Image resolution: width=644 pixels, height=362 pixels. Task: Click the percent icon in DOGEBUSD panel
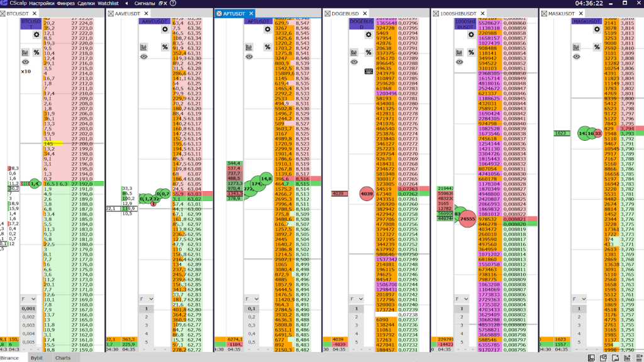coord(369,47)
